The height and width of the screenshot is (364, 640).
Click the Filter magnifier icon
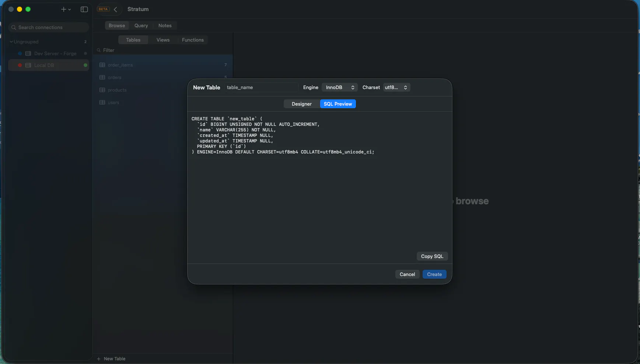pyautogui.click(x=99, y=50)
